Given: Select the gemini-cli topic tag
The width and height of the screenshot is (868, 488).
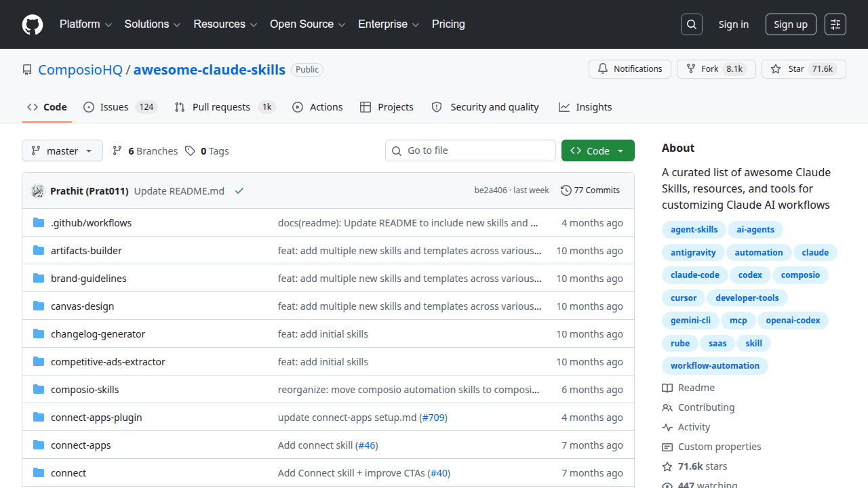Looking at the screenshot, I should click(x=690, y=321).
